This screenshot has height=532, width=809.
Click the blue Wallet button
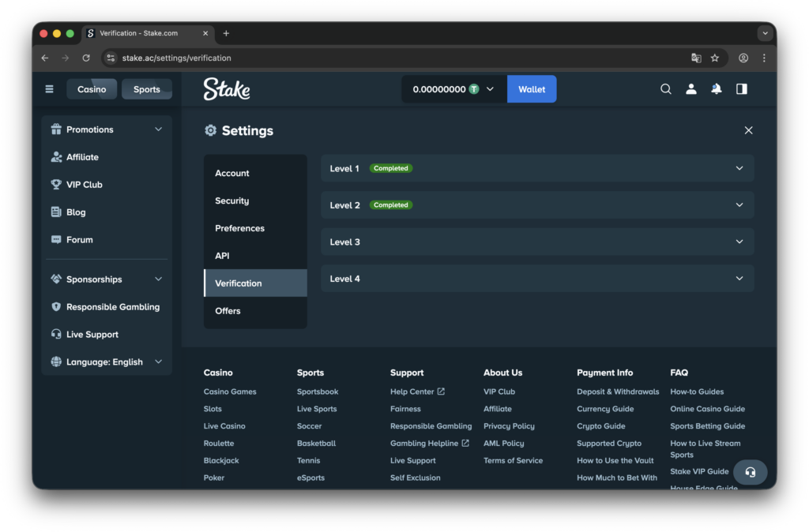532,89
